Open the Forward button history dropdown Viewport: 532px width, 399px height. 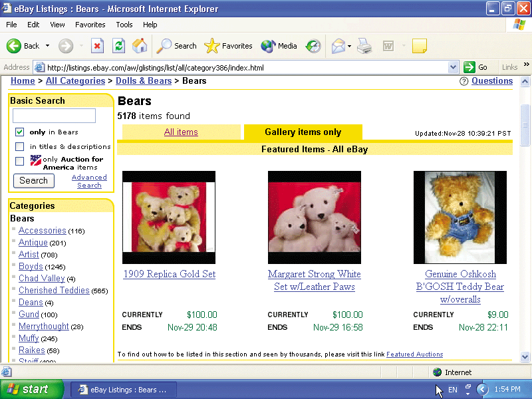(x=81, y=46)
